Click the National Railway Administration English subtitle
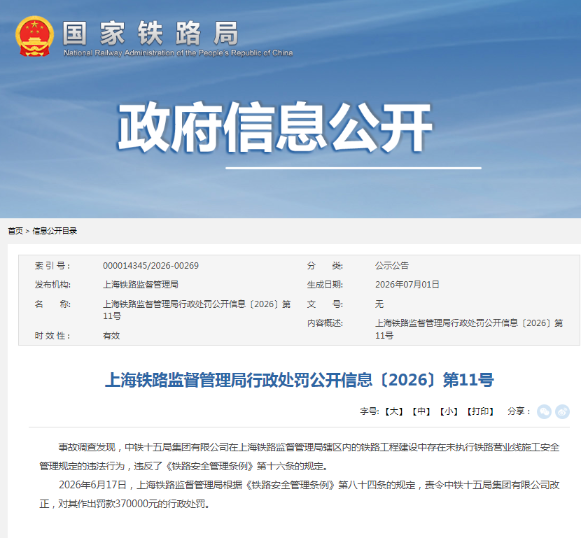The image size is (581, 538). (x=178, y=53)
